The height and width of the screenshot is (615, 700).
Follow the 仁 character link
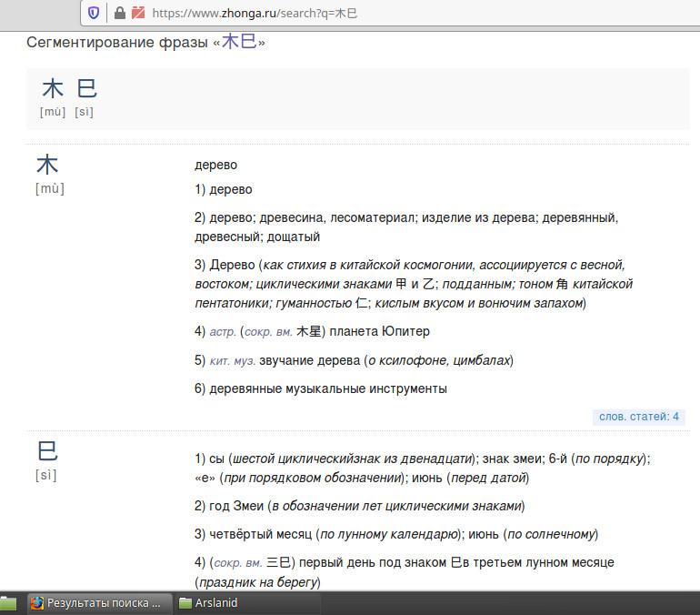(361, 302)
